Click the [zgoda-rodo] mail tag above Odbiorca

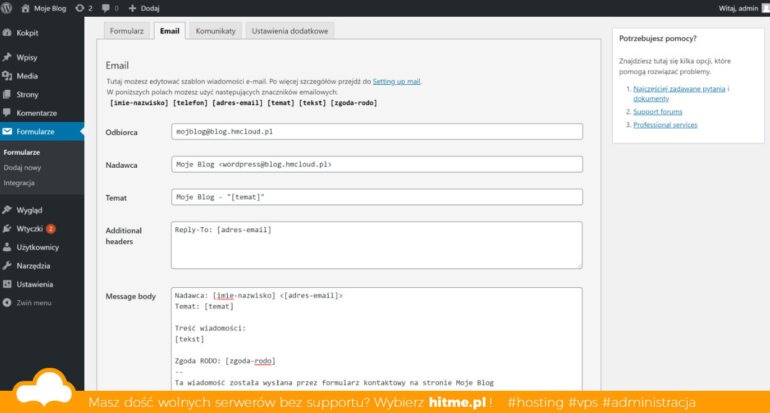pyautogui.click(x=354, y=103)
